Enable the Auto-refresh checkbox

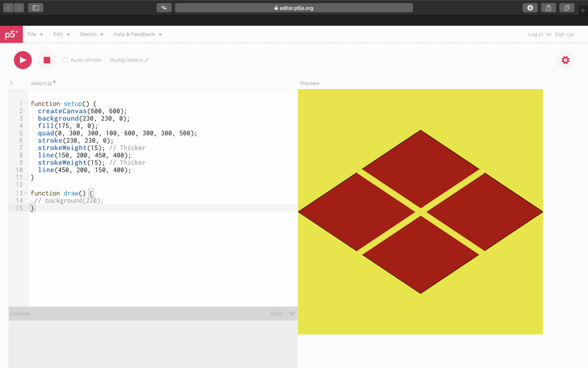[x=65, y=60]
